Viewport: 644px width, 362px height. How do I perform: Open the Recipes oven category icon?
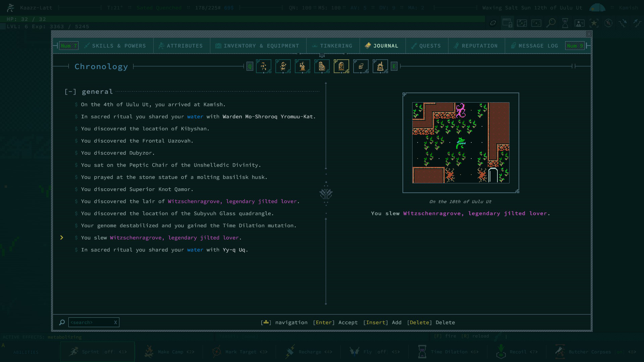(380, 66)
